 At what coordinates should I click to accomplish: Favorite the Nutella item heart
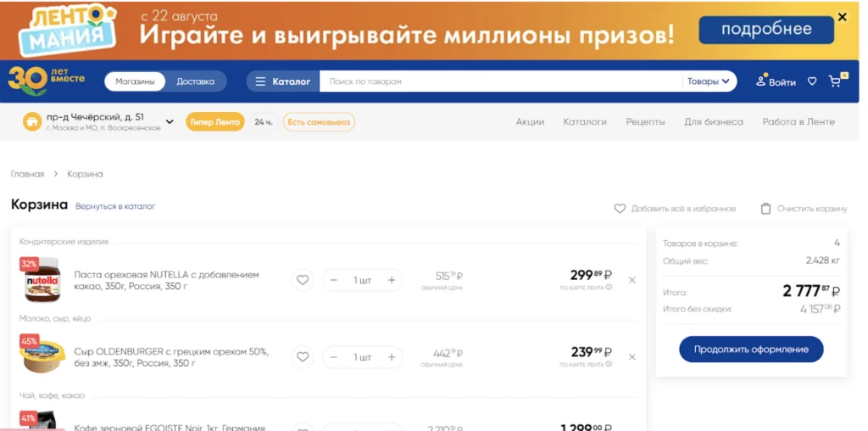303,280
